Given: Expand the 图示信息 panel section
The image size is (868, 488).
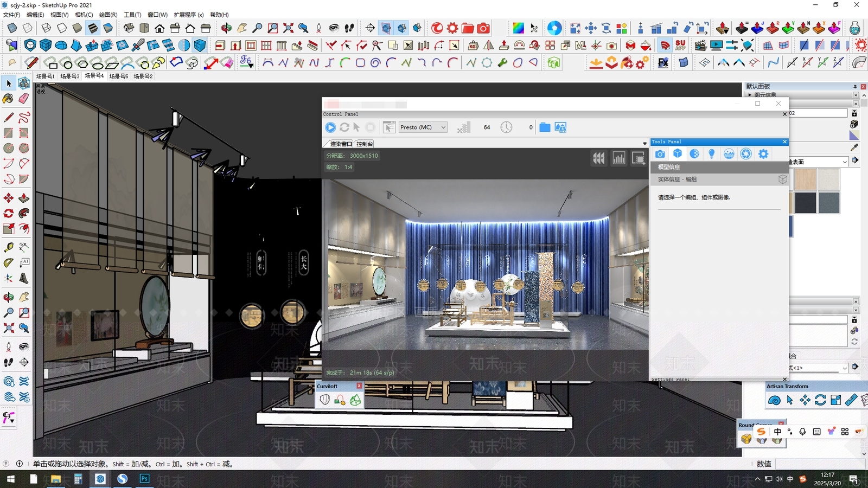Looking at the screenshot, I should click(765, 95).
